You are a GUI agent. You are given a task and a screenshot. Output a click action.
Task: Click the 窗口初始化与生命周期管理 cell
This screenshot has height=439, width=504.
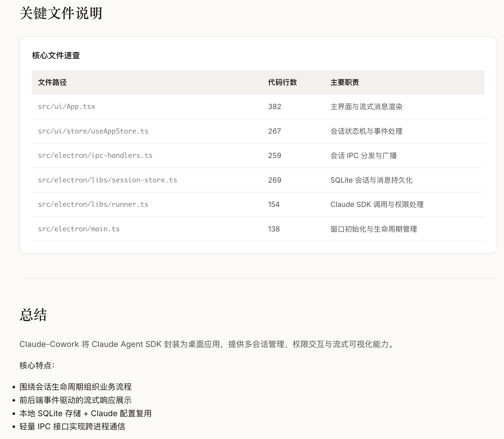(373, 229)
